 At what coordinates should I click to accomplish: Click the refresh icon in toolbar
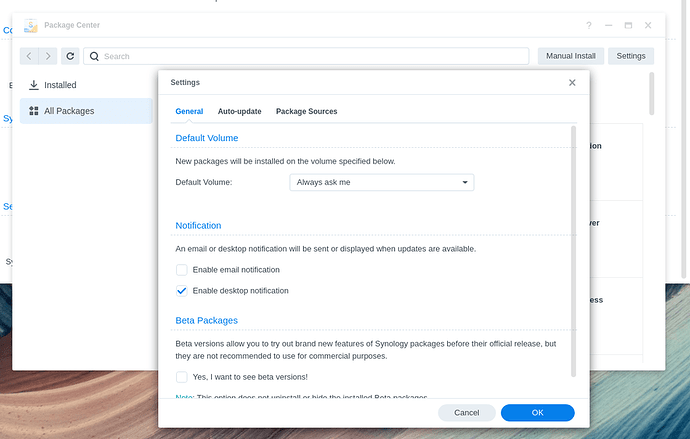(70, 57)
